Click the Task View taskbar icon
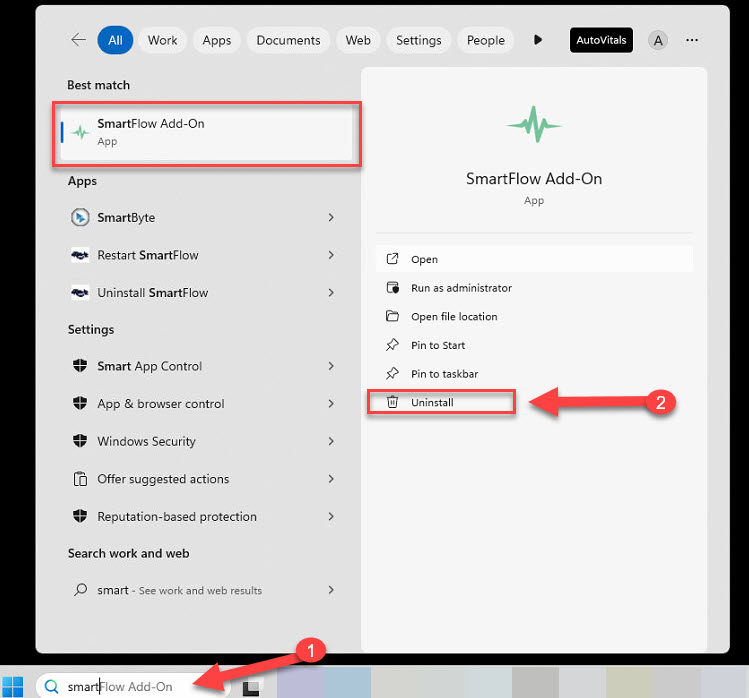749x698 pixels. point(251,688)
